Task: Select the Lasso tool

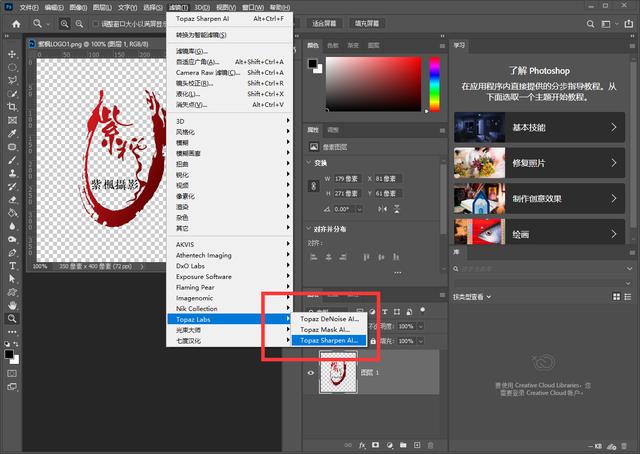Action: coord(12,80)
